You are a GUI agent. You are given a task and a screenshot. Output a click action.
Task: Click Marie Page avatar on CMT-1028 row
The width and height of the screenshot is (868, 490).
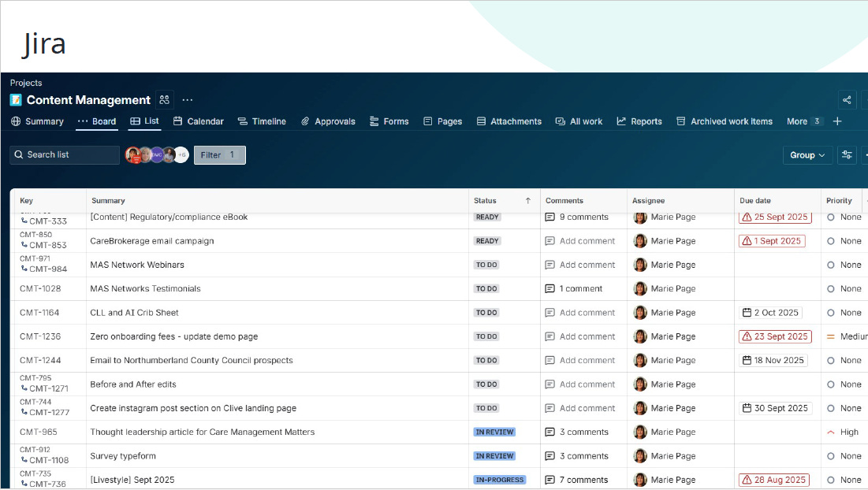640,288
